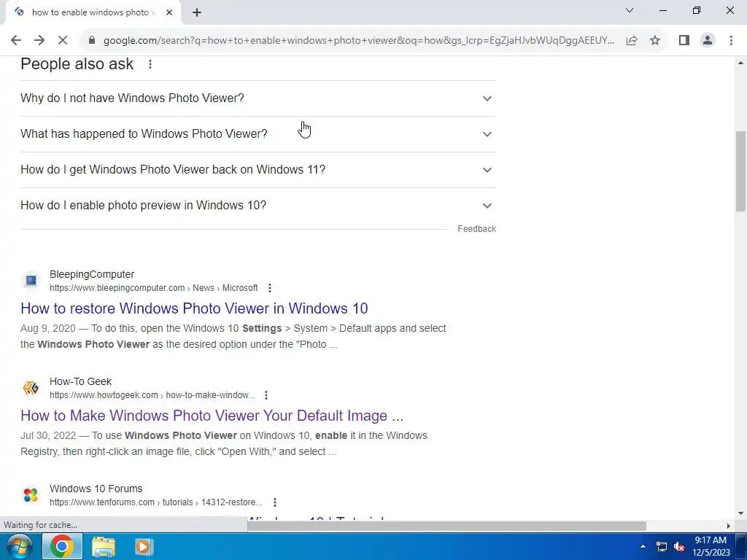Open the media player taskbar icon
The image size is (747, 560).
click(x=143, y=547)
